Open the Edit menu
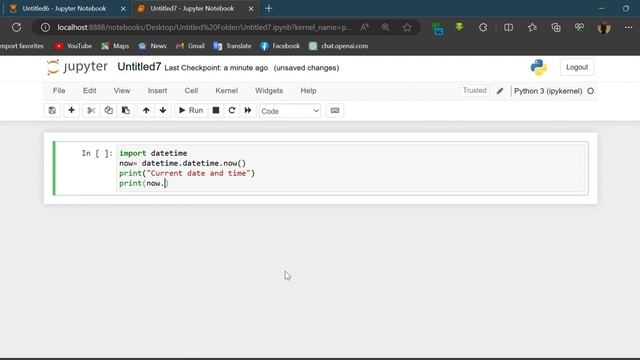The image size is (640, 360). pyautogui.click(x=89, y=91)
